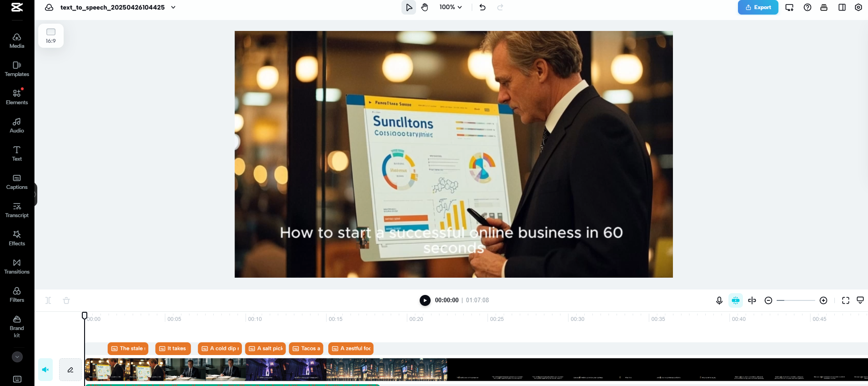The height and width of the screenshot is (386, 868).
Task: Click the timeline zoom slider
Action: tap(796, 300)
